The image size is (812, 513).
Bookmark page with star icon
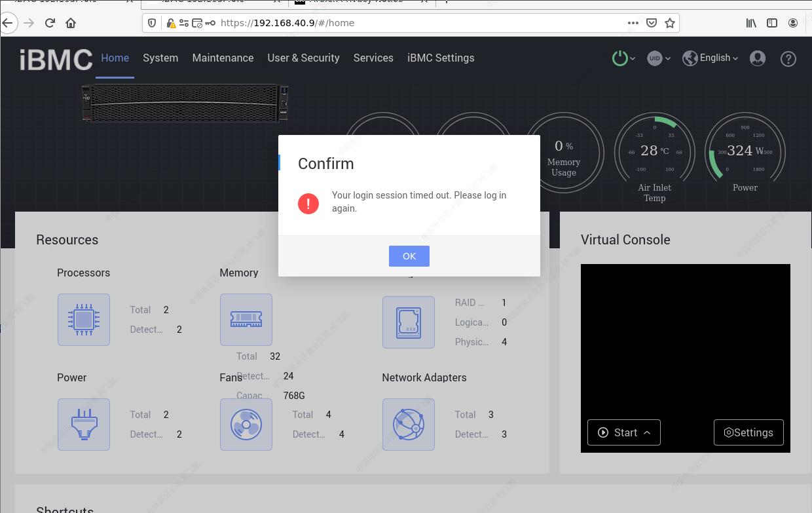pyautogui.click(x=669, y=23)
